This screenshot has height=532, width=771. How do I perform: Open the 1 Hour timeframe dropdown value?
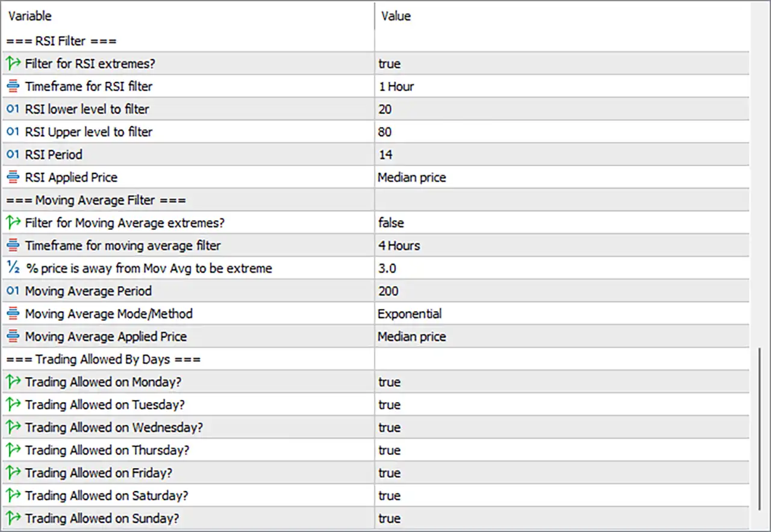562,86
